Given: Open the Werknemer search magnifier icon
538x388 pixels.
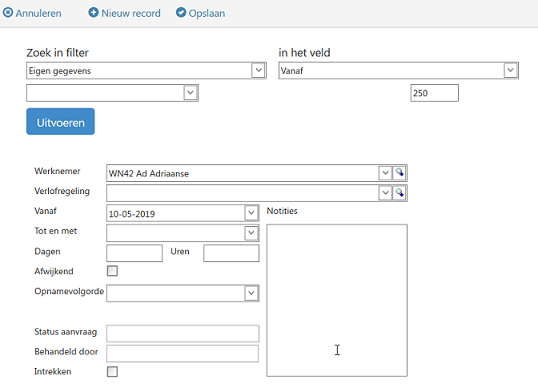Looking at the screenshot, I should click(x=399, y=173).
